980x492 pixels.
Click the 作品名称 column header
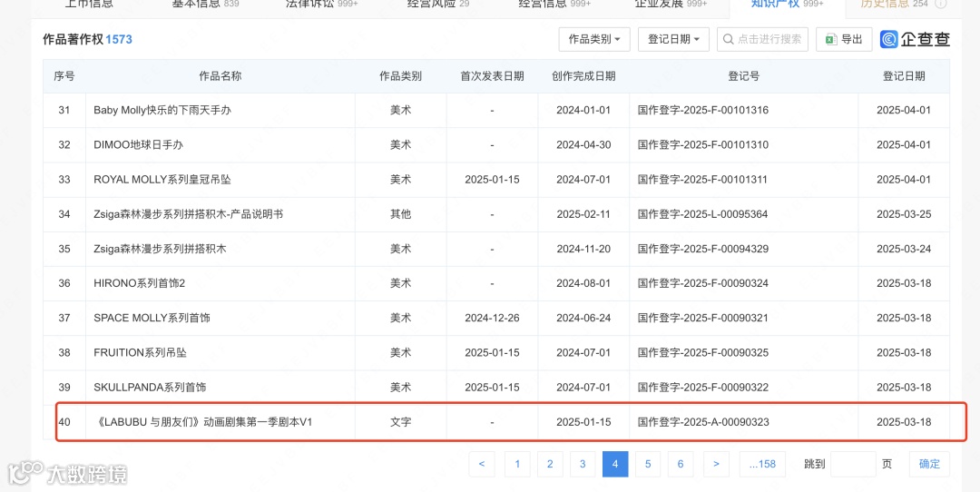coord(220,76)
